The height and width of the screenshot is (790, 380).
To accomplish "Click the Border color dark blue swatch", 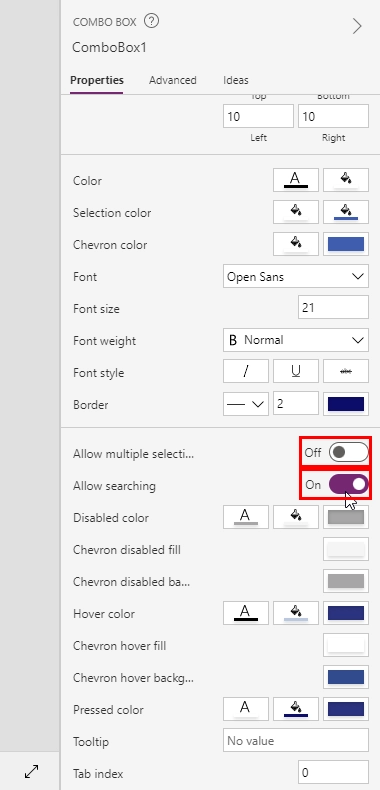I will coord(346,404).
